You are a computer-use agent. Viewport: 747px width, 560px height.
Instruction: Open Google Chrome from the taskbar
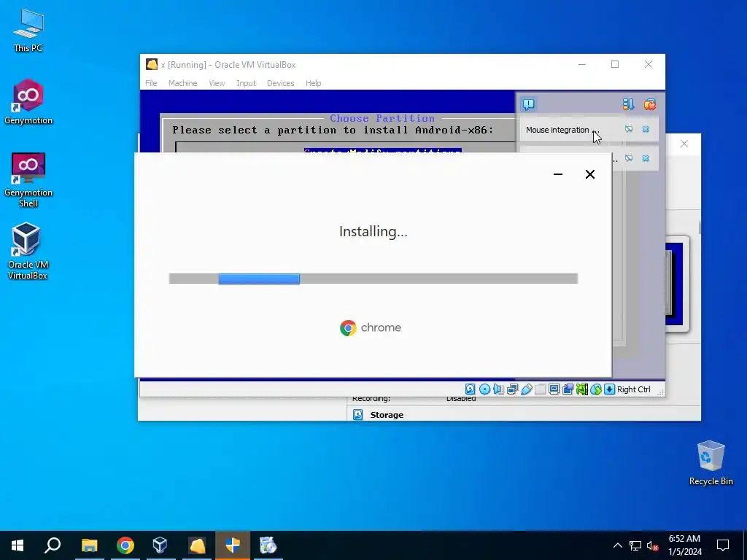coord(125,545)
